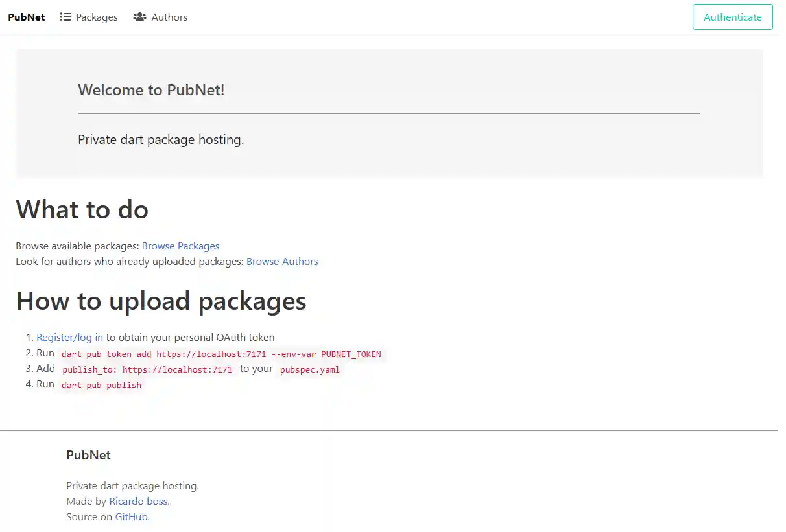Open the GitHub source link
The width and height of the screenshot is (786, 532).
point(132,516)
